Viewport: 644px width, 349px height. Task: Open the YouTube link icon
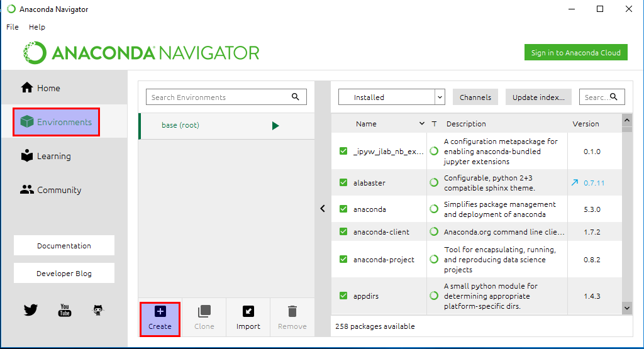(x=65, y=310)
